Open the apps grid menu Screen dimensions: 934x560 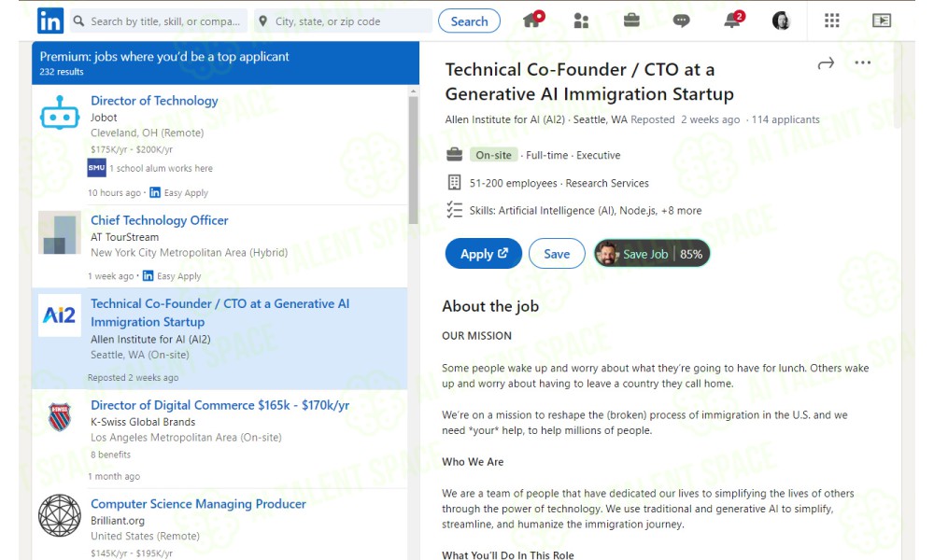point(832,21)
